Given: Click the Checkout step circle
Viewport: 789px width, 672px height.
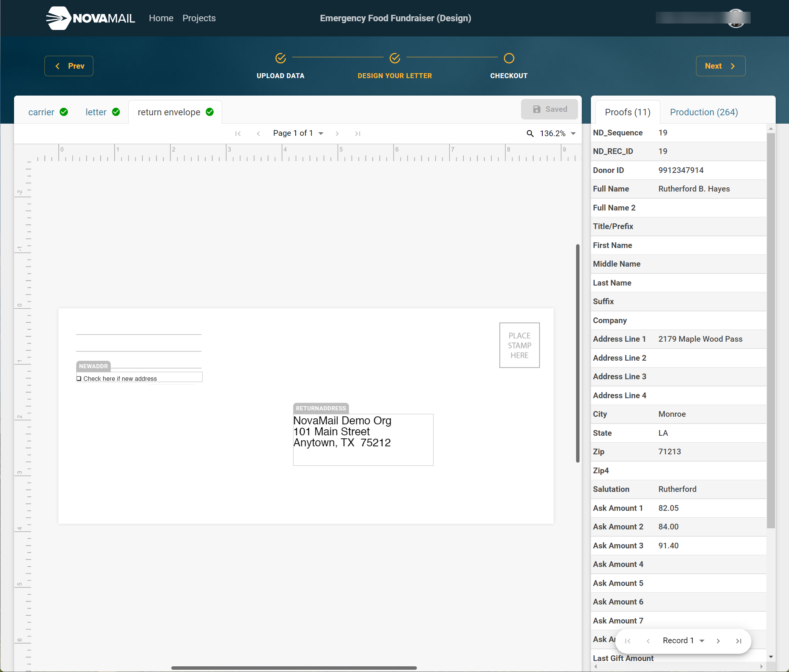Looking at the screenshot, I should (x=509, y=58).
